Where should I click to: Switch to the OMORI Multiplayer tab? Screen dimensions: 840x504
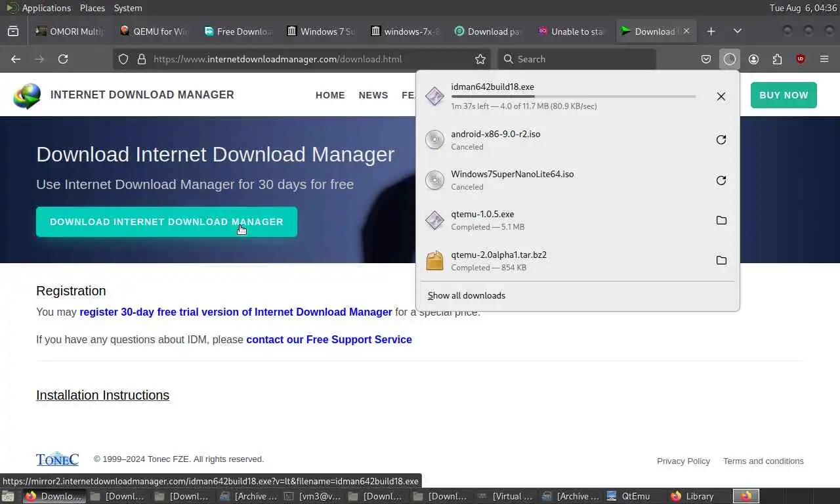tap(70, 31)
